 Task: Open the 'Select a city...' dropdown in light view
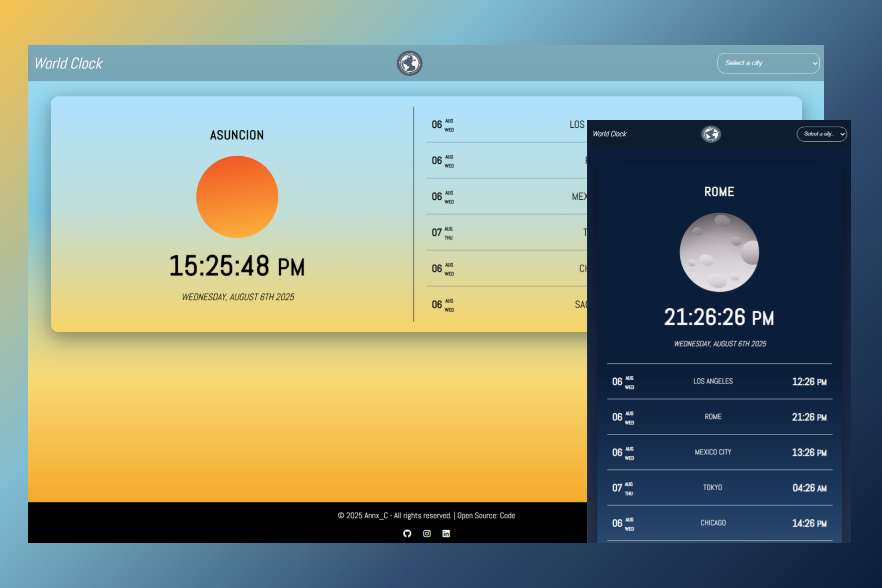point(768,63)
